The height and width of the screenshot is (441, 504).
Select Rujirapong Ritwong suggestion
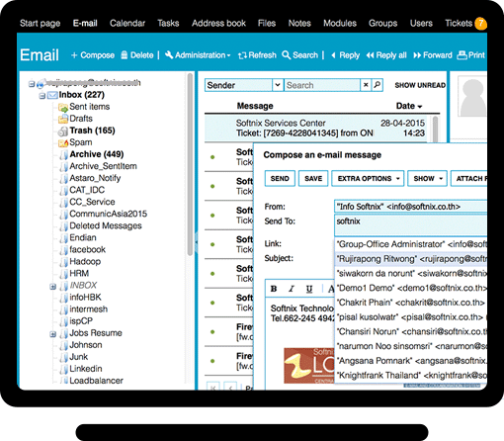[x=411, y=259]
